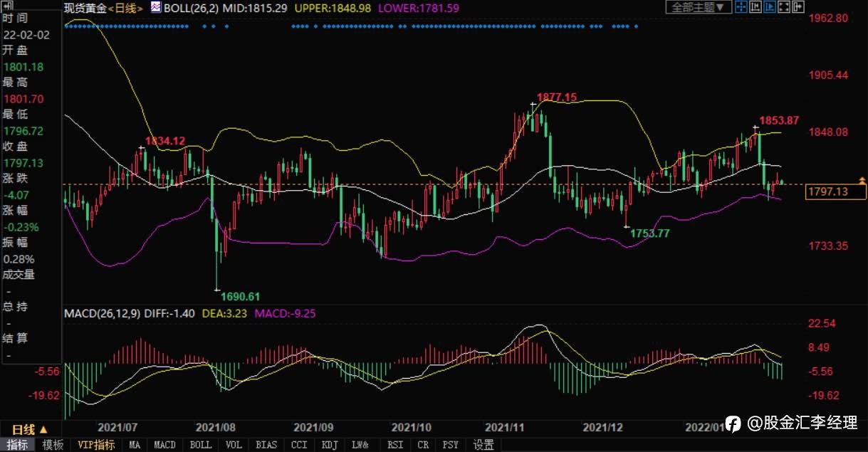This screenshot has width=868, height=452.
Task: Enable the KDJ indicator
Action: click(330, 445)
